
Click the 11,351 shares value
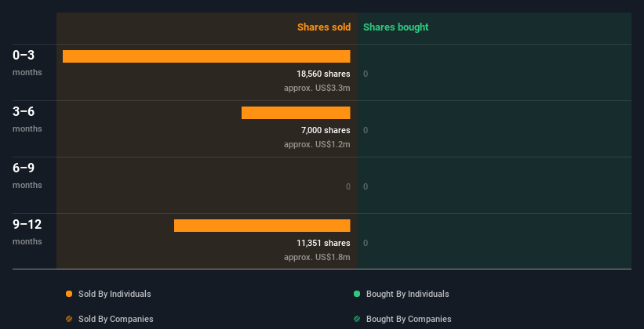click(323, 244)
